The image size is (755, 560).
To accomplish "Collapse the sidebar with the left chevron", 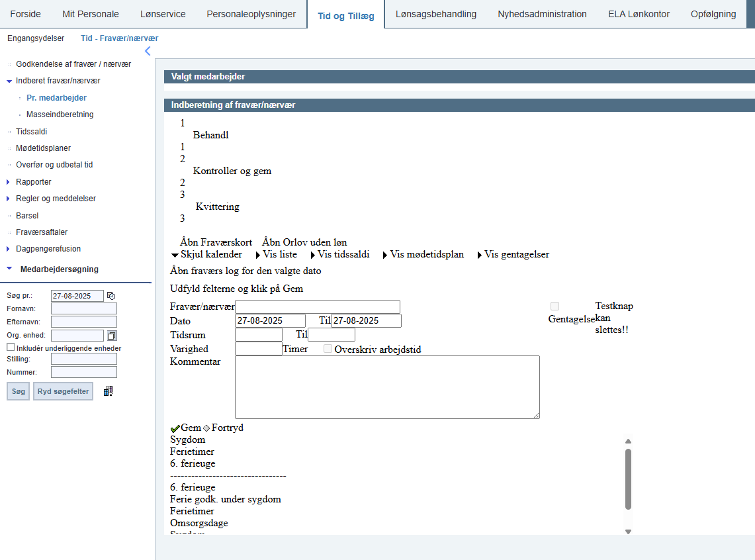I will pos(148,51).
